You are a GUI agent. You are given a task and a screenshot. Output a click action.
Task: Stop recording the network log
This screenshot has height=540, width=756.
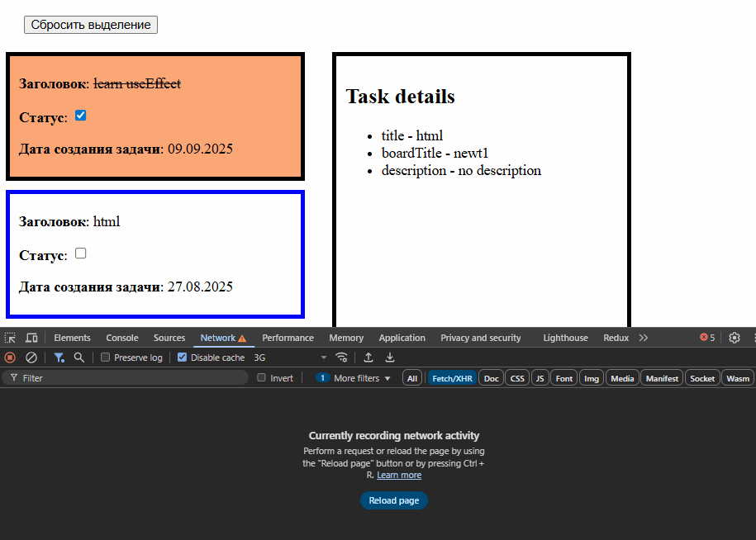tap(10, 358)
